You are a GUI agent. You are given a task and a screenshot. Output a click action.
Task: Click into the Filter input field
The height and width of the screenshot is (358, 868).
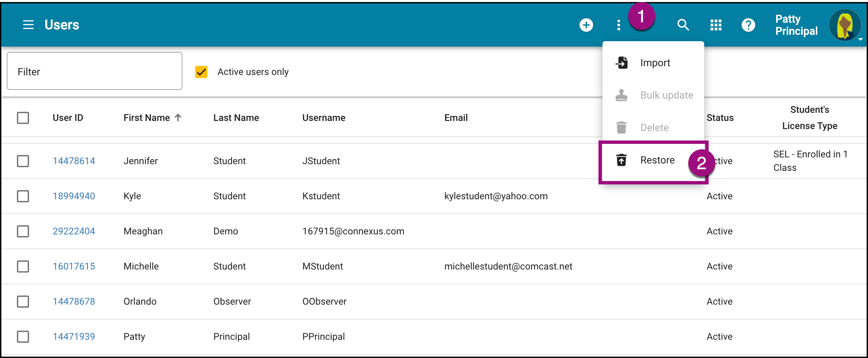click(95, 71)
